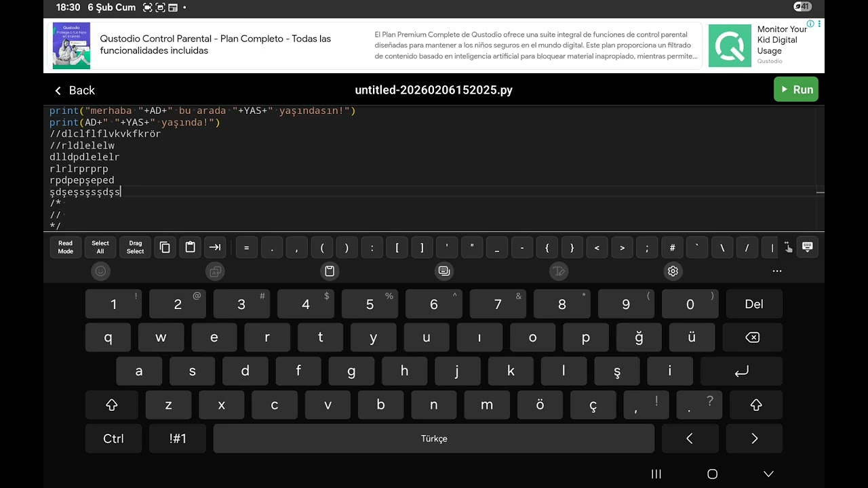The width and height of the screenshot is (868, 488).
Task: Insert a forward slash from the symbol bar
Action: [747, 248]
